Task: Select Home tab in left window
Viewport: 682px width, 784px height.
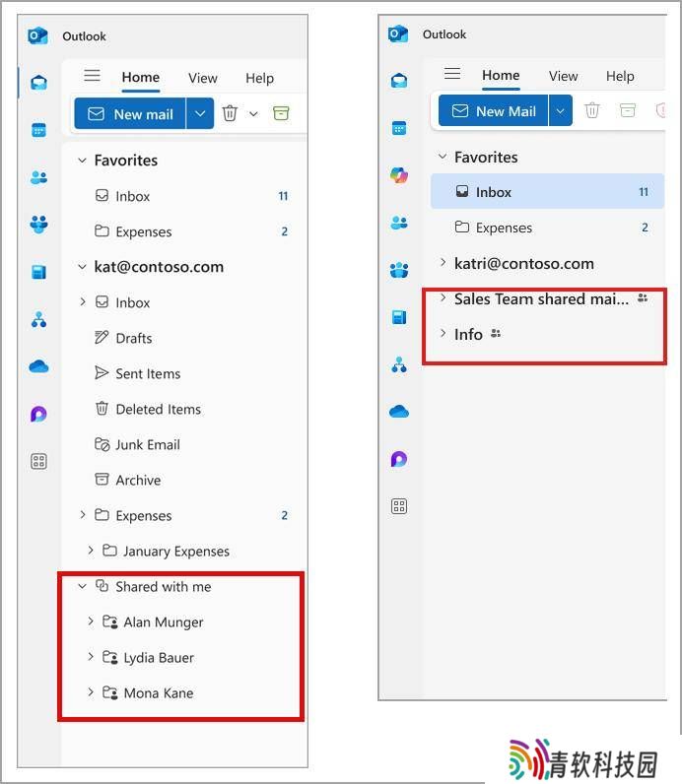Action: click(141, 78)
